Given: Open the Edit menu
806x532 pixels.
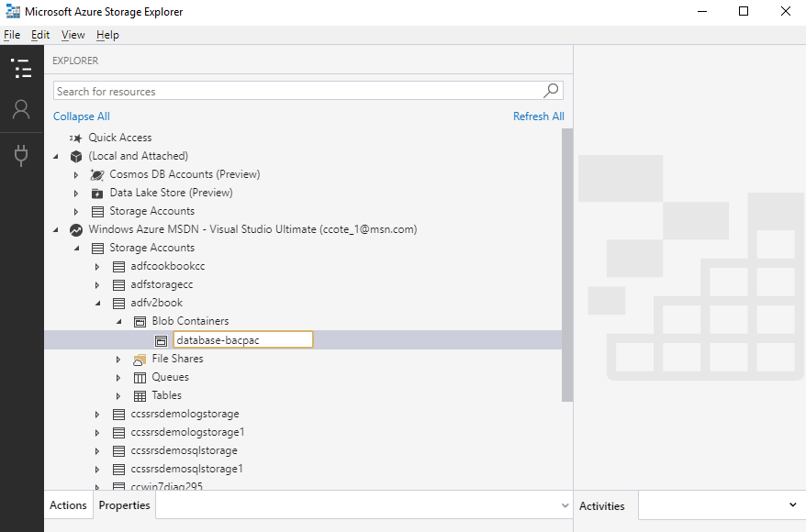Looking at the screenshot, I should [40, 35].
